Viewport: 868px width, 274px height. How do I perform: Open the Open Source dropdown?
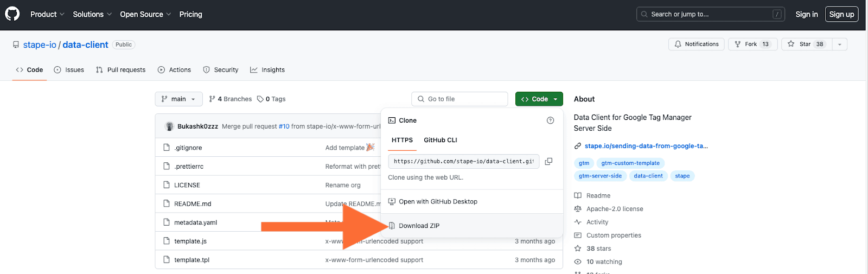point(145,14)
